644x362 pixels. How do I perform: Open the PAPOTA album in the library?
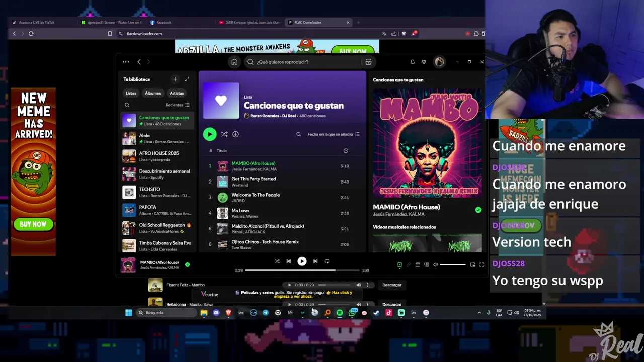[157, 210]
